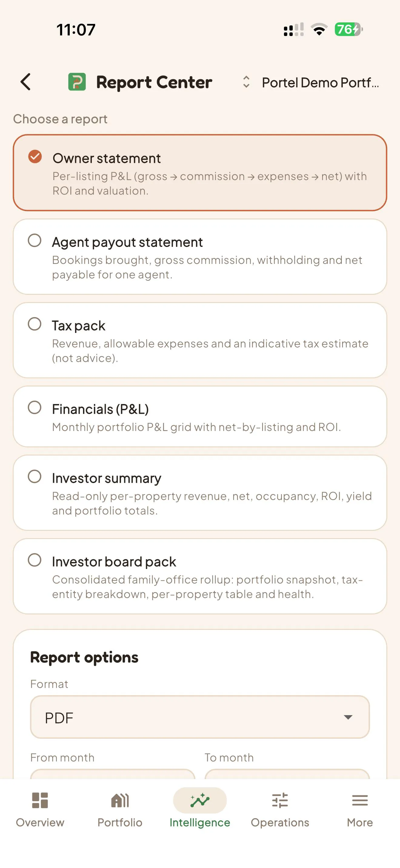Open the More hamburger menu icon
Image resolution: width=400 pixels, height=868 pixels.
[x=360, y=800]
